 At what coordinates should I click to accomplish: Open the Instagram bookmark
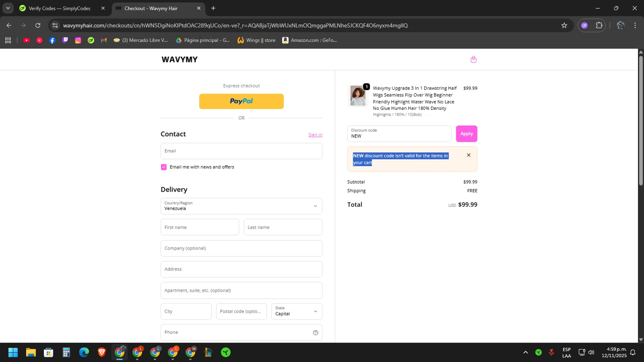[x=78, y=40]
